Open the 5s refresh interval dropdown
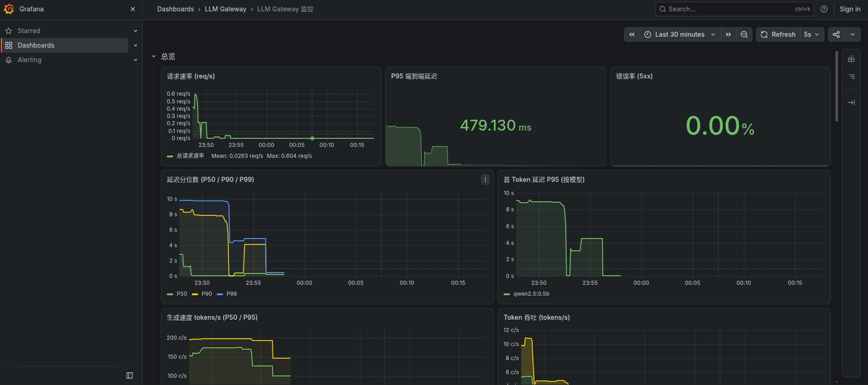The image size is (868, 385). 812,34
